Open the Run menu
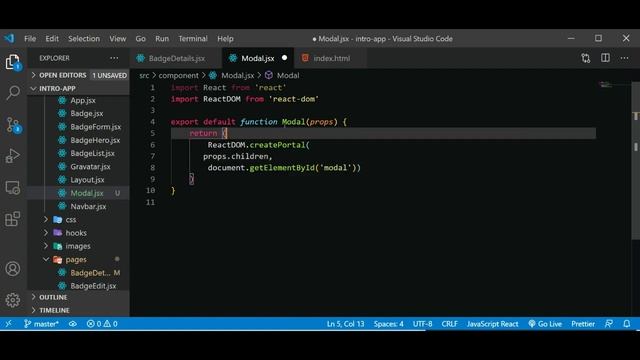 pyautogui.click(x=162, y=38)
